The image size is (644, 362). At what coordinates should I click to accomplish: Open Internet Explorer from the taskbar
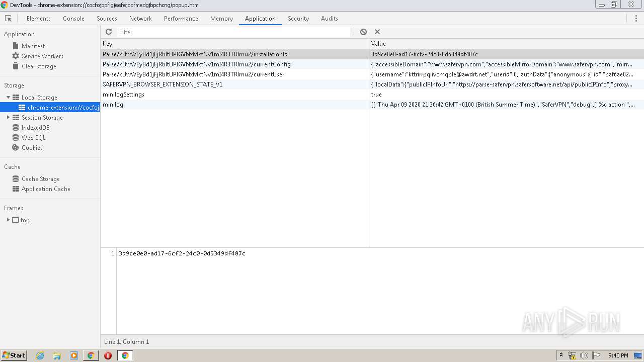(40, 355)
